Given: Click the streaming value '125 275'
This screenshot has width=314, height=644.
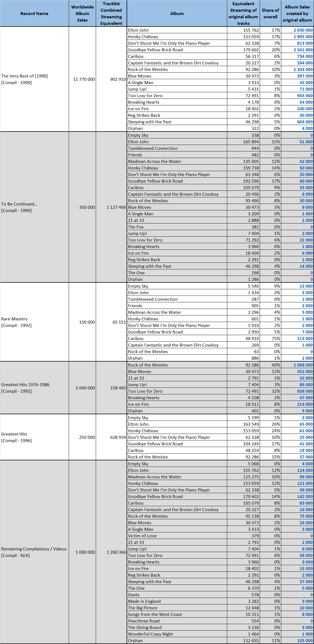Looking at the screenshot, I should click(x=251, y=477).
